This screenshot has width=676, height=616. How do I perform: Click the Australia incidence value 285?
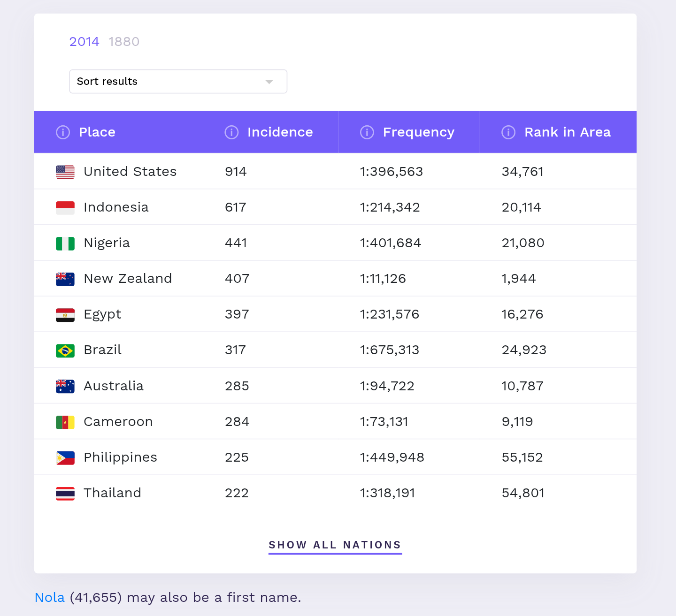click(237, 386)
